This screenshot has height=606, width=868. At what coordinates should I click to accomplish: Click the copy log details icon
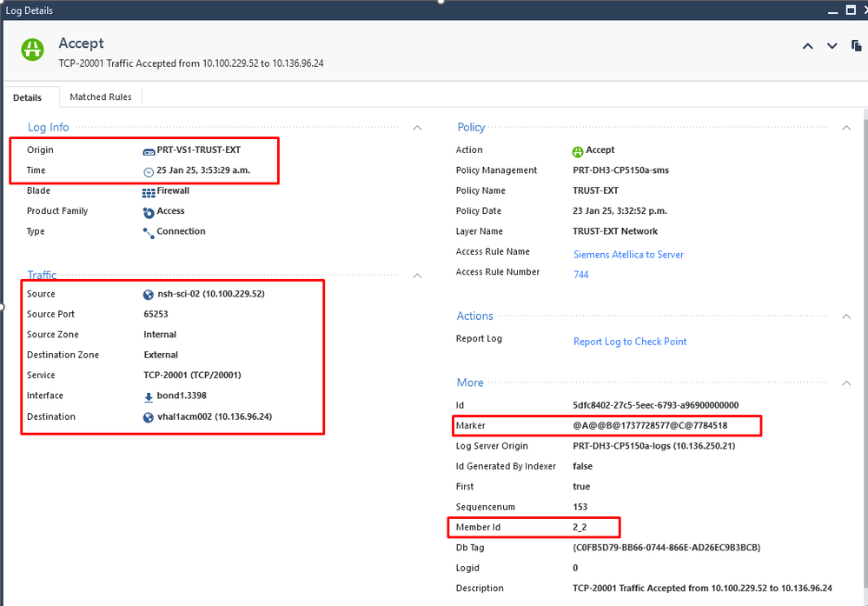pyautogui.click(x=857, y=46)
